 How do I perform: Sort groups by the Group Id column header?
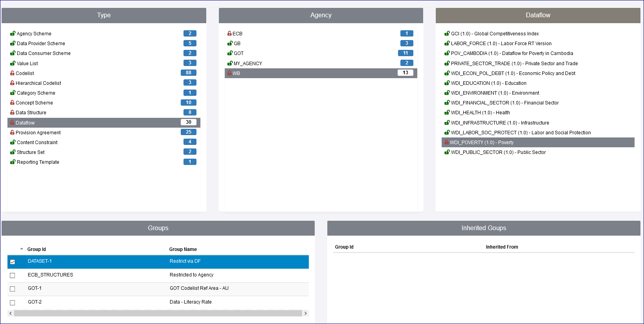click(x=37, y=249)
